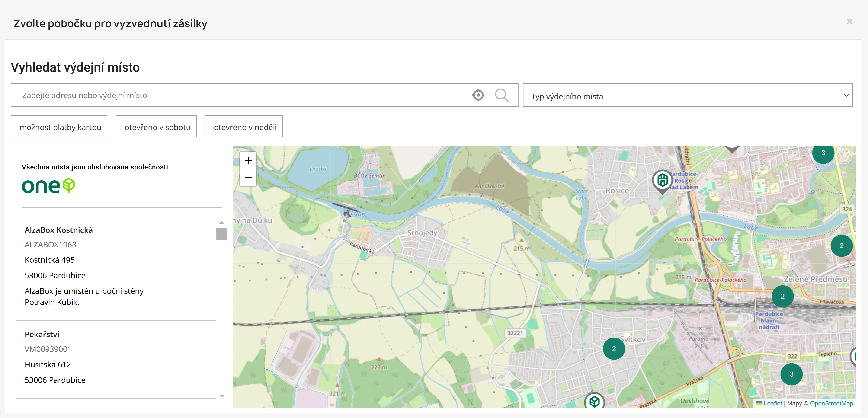Open cluster 2 near Pardubice hlavní nádraží
The width and height of the screenshot is (868, 418).
coord(782,297)
